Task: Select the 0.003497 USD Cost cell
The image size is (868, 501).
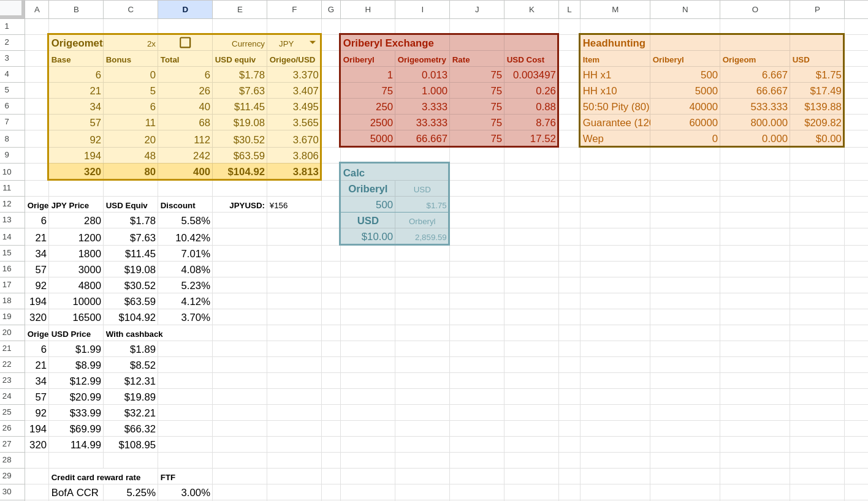Action: pyautogui.click(x=531, y=75)
